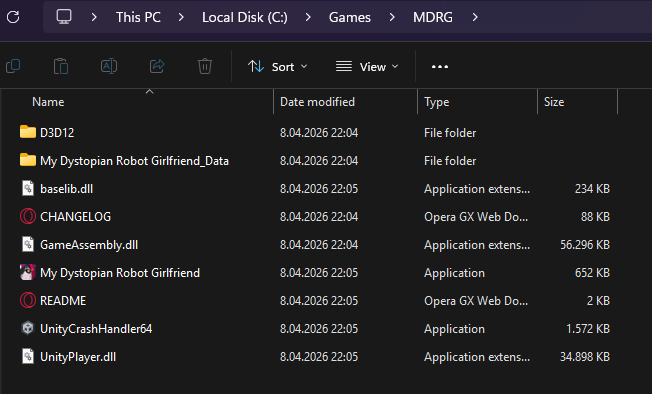Screen dimensions: 652x394
Task: Sort by the Type column header
Action: pos(437,102)
